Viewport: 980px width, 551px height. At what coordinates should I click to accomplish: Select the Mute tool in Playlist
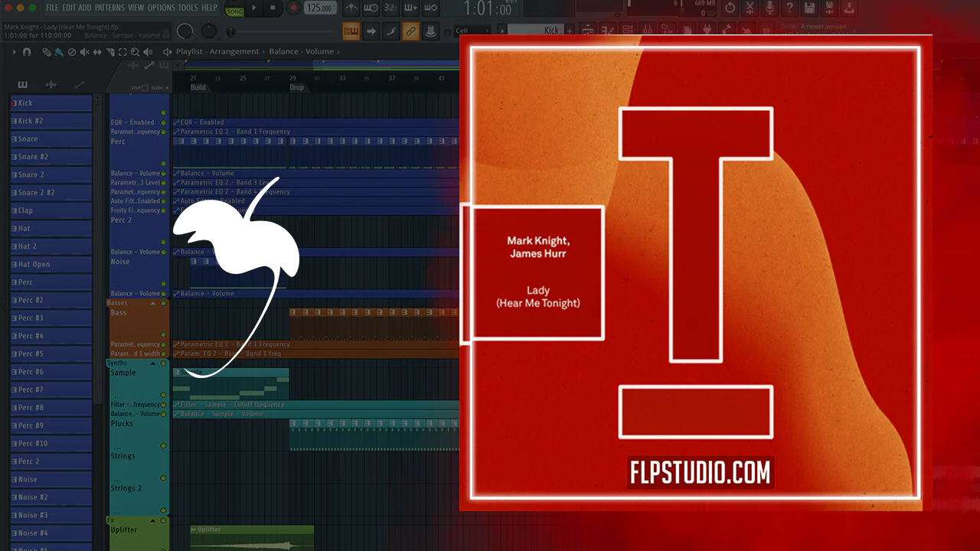pyautogui.click(x=84, y=52)
